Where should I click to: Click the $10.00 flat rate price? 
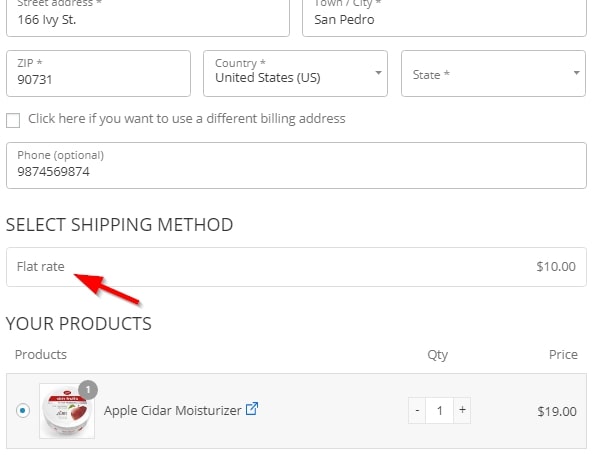click(556, 267)
